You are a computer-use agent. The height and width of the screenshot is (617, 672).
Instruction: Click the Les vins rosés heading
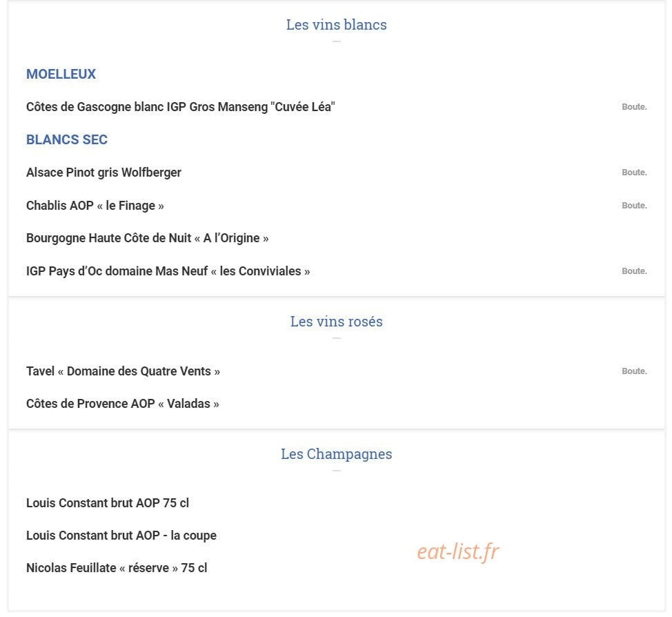337,322
